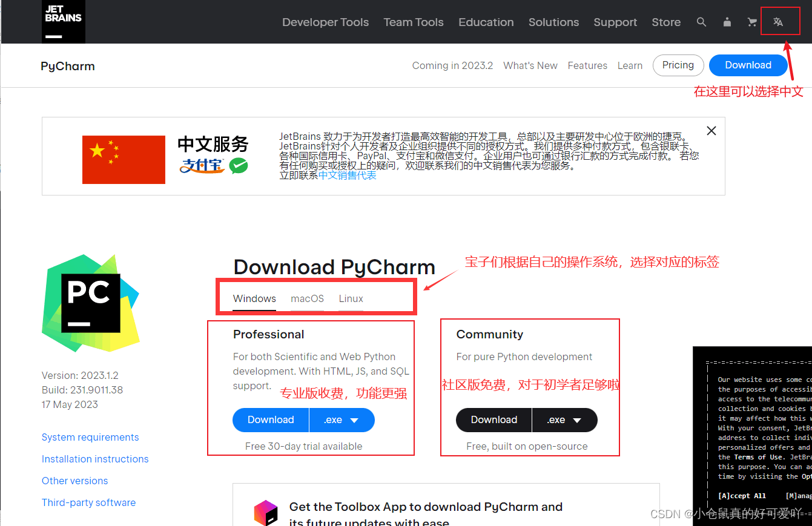Select the Windows tab
The height and width of the screenshot is (526, 812).
click(254, 299)
